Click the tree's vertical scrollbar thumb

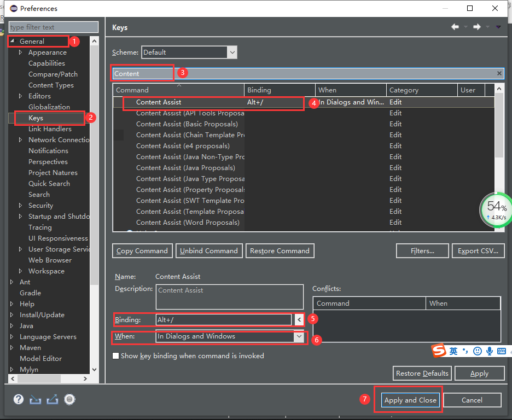95,165
